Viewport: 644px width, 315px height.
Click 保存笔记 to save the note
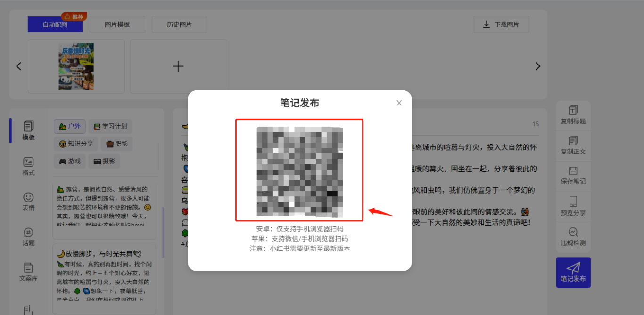click(x=573, y=175)
